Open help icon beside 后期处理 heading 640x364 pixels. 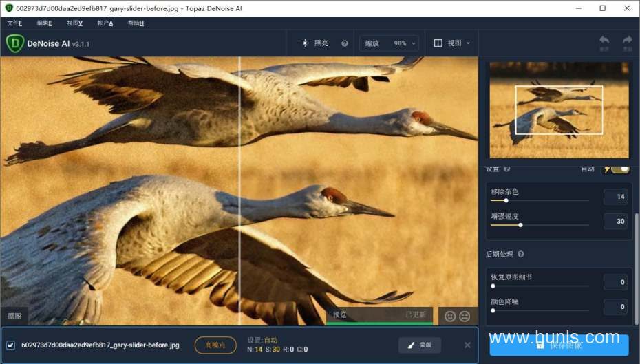click(521, 254)
